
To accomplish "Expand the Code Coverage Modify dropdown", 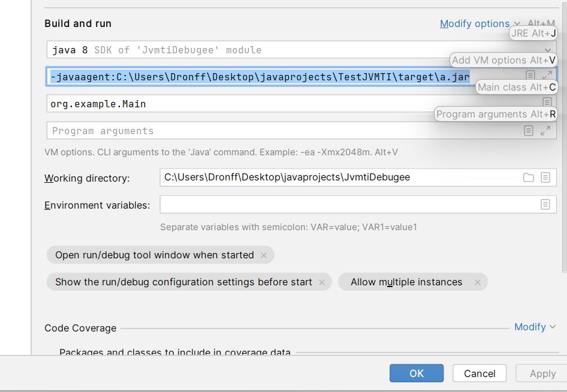I will (x=535, y=327).
